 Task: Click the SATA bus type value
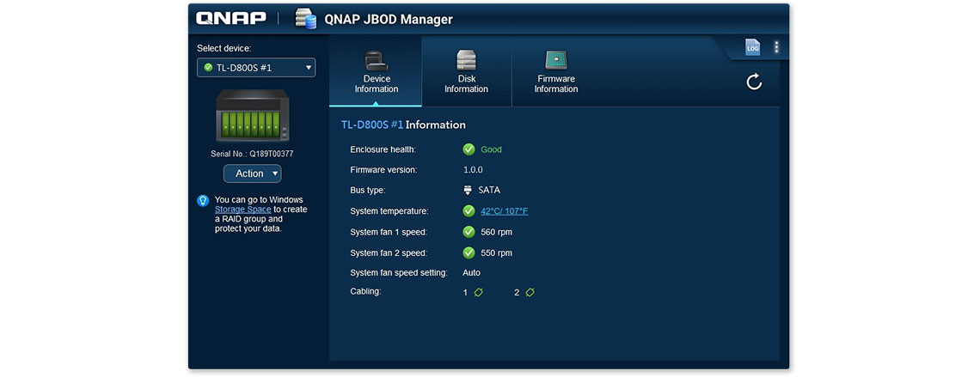click(489, 191)
